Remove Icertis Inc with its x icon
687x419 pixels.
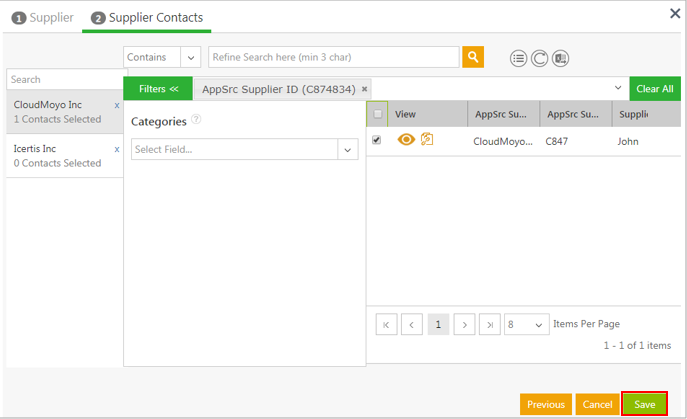(x=117, y=149)
